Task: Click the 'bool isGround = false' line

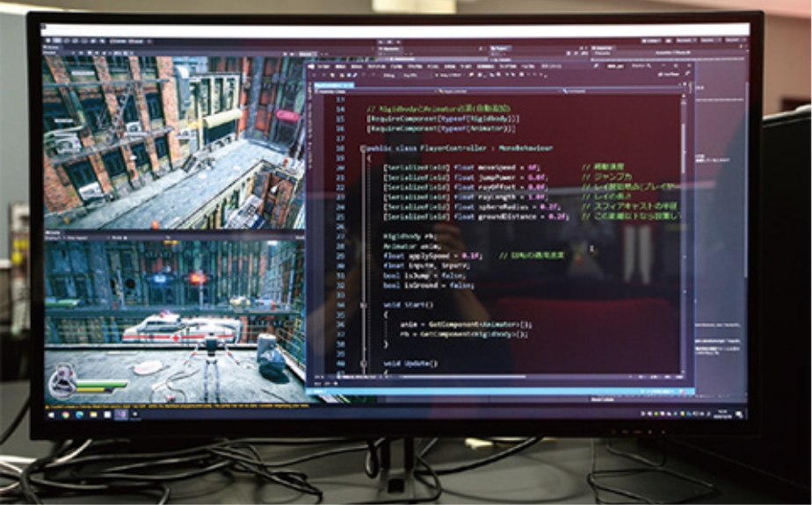Action: tap(429, 285)
